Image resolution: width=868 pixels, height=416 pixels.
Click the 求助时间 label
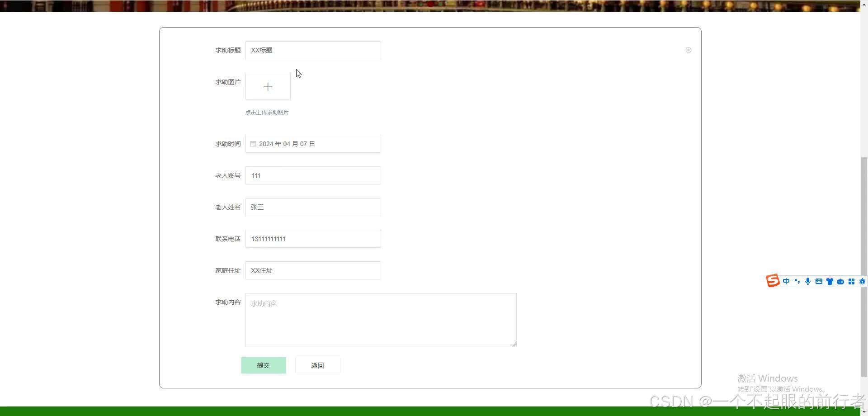pyautogui.click(x=228, y=144)
